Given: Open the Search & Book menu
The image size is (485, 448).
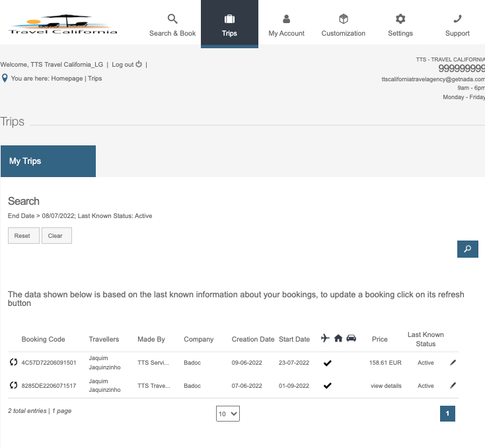Looking at the screenshot, I should click(x=172, y=24).
